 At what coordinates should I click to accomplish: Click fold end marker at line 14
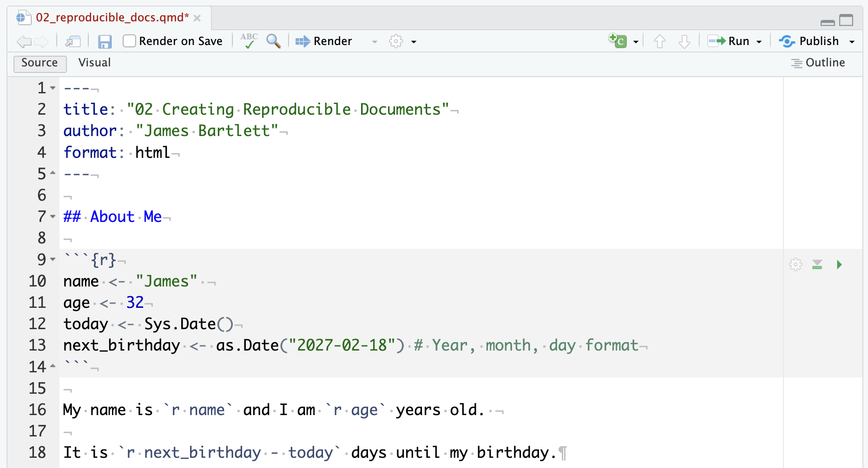click(53, 366)
